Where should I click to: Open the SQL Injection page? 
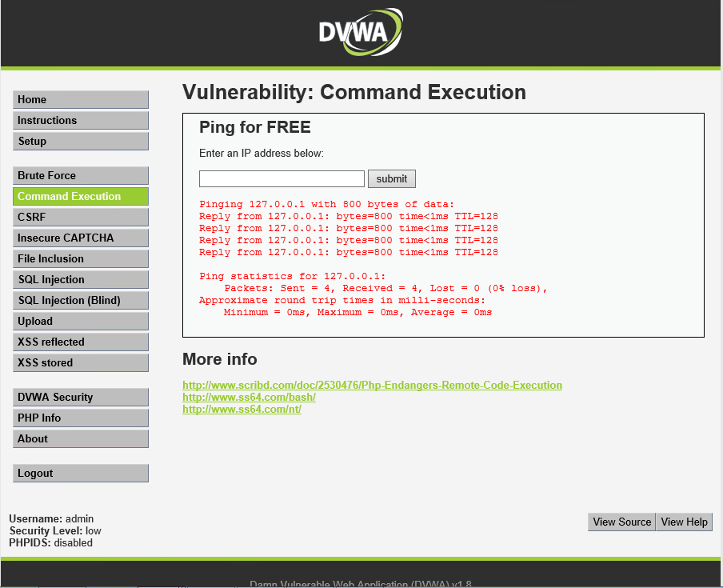point(81,279)
